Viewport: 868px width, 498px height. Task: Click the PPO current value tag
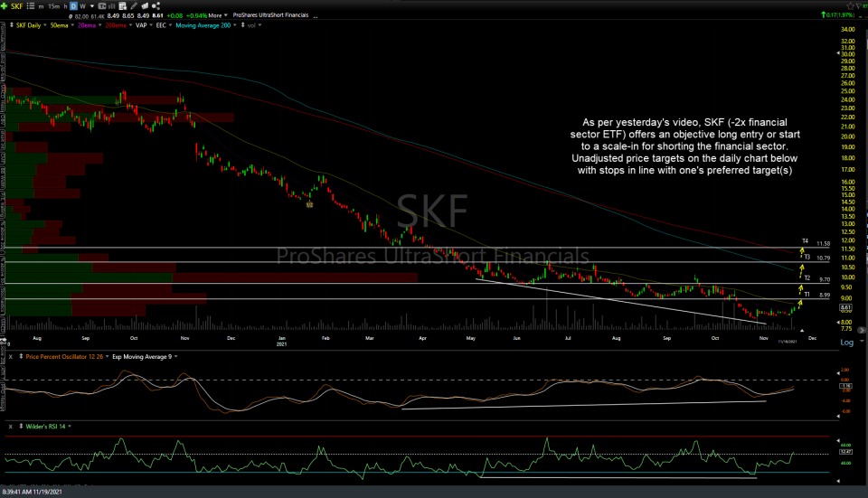tap(846, 386)
